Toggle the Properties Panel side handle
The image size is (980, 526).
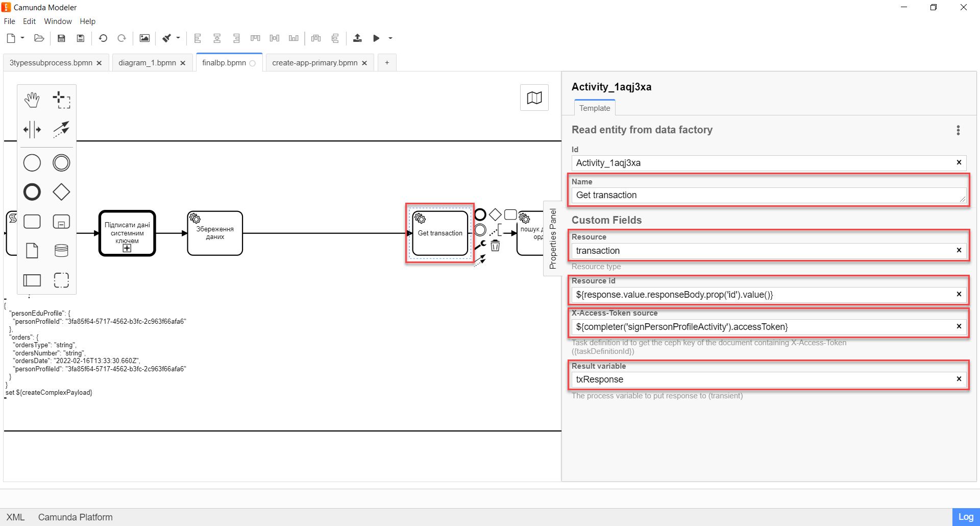552,238
